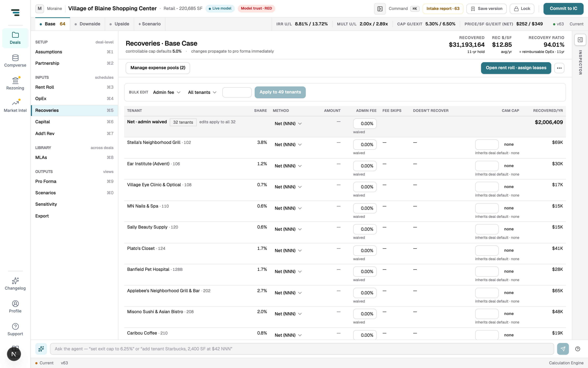Select the Recoveries sidebar item
The height and width of the screenshot is (368, 588).
(74, 111)
